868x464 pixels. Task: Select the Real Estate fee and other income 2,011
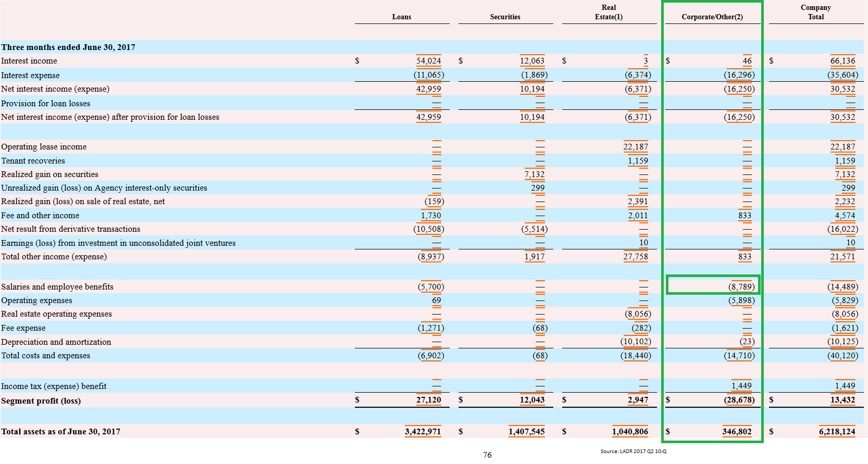(638, 216)
